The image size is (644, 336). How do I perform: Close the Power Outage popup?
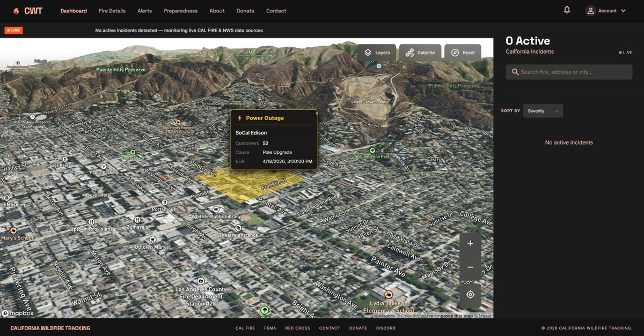pos(316,113)
